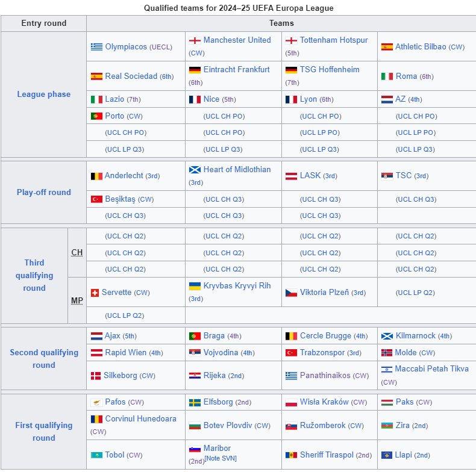Click the table caption about Qualified teams
The width and height of the screenshot is (476, 472).
click(x=239, y=8)
